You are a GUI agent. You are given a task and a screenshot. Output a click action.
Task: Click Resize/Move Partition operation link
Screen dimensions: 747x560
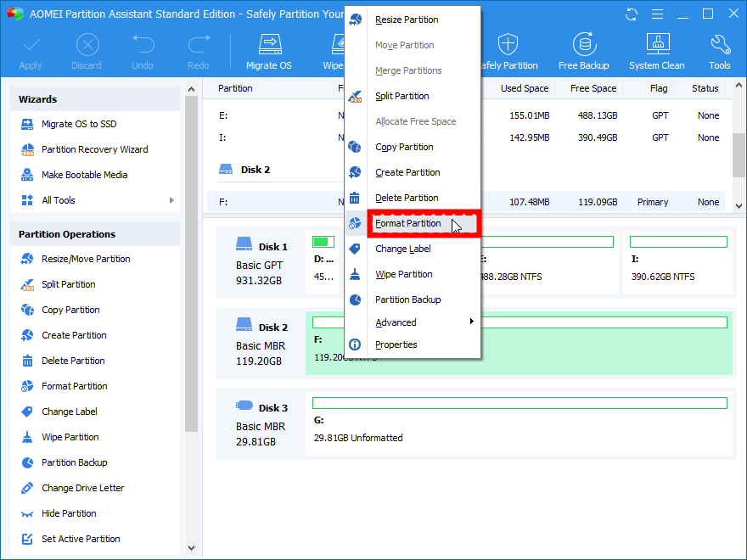point(86,259)
